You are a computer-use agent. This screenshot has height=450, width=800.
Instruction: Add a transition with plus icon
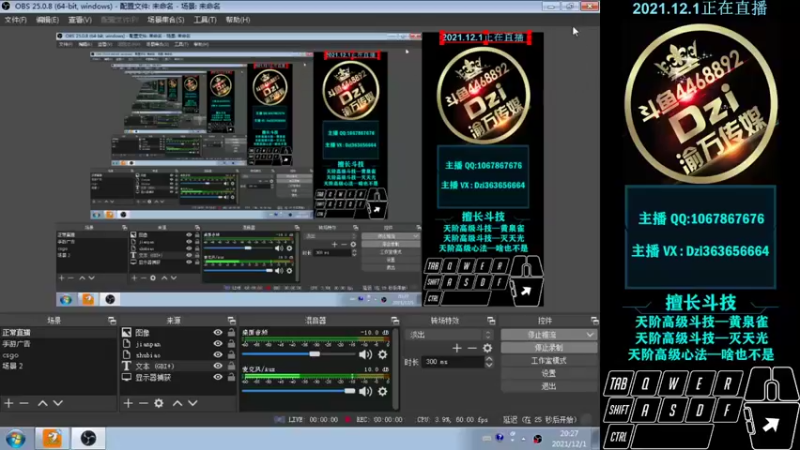click(457, 348)
